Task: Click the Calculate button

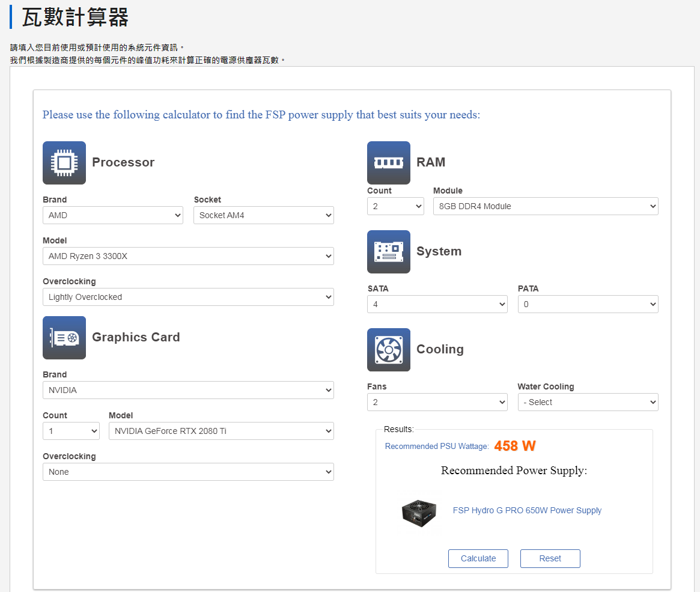Action: (478, 558)
